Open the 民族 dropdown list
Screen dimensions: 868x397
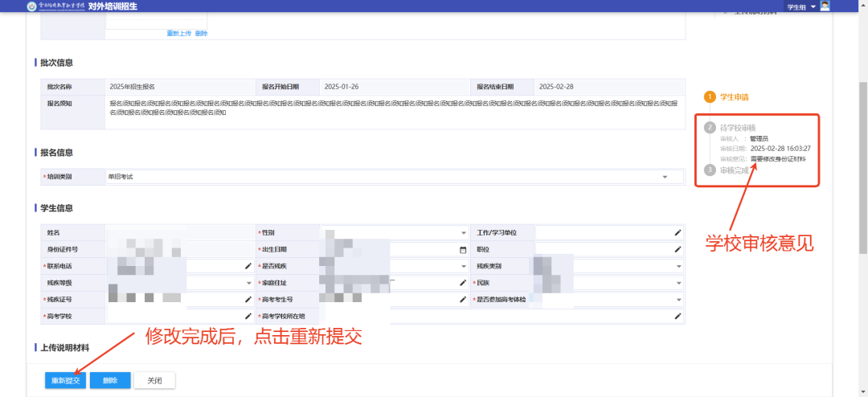click(x=678, y=283)
